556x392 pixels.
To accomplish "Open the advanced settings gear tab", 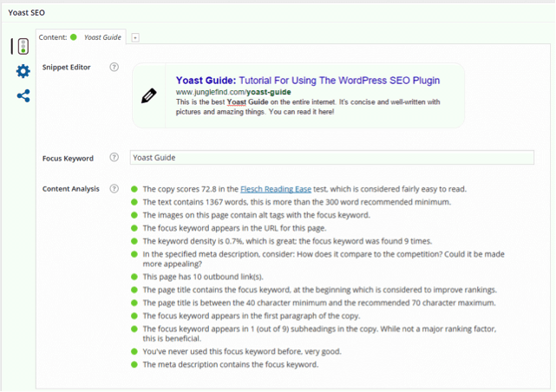I will pos(23,71).
